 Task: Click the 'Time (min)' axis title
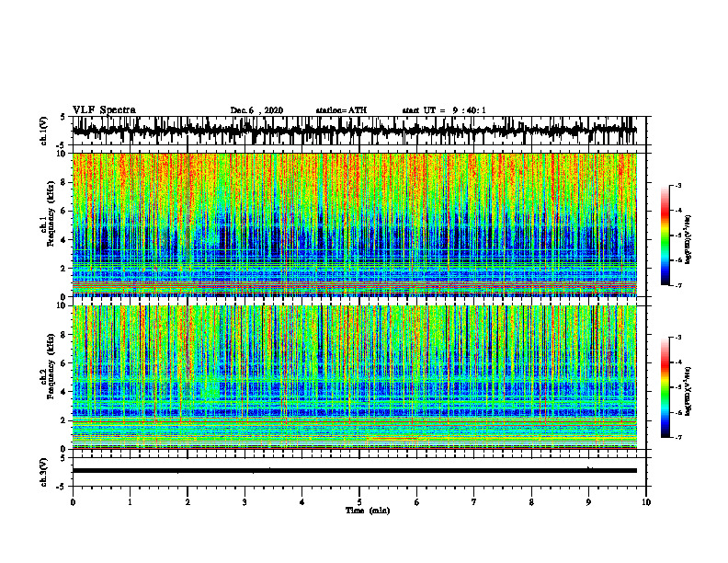[368, 511]
